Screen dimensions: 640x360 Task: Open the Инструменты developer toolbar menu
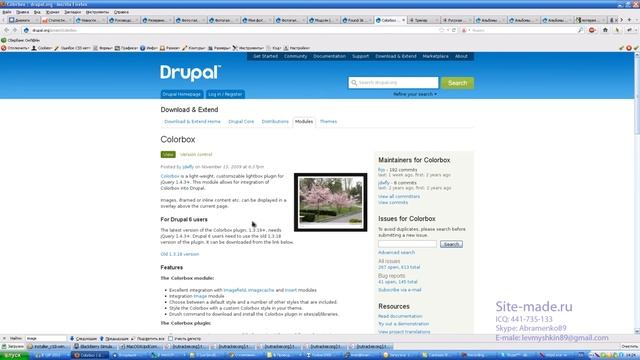pos(248,48)
